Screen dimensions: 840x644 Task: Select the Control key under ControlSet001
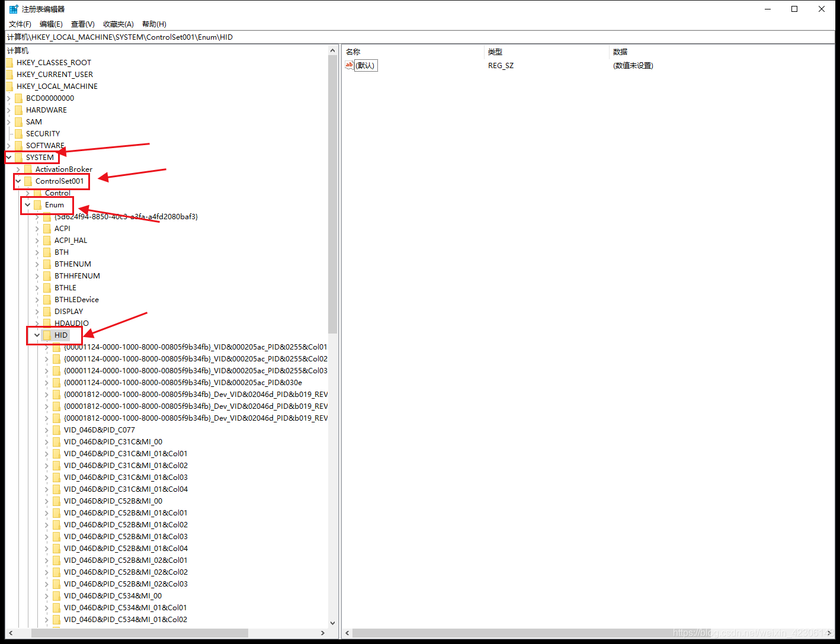tap(57, 193)
